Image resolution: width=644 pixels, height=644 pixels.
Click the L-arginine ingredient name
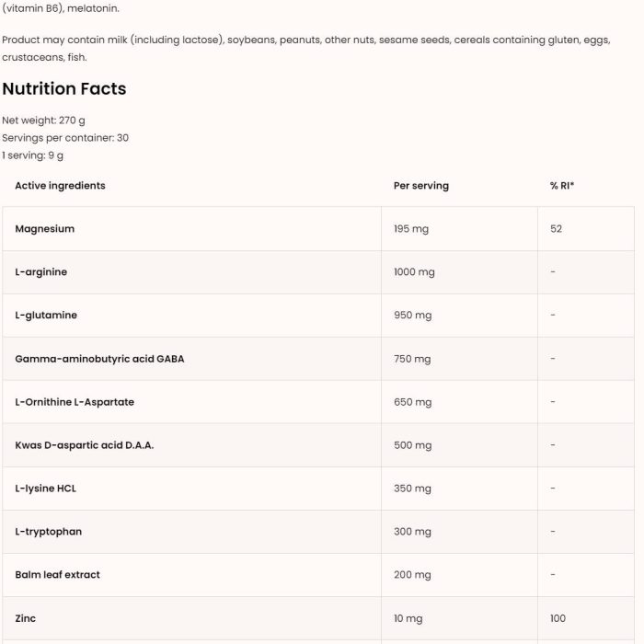[x=41, y=272]
